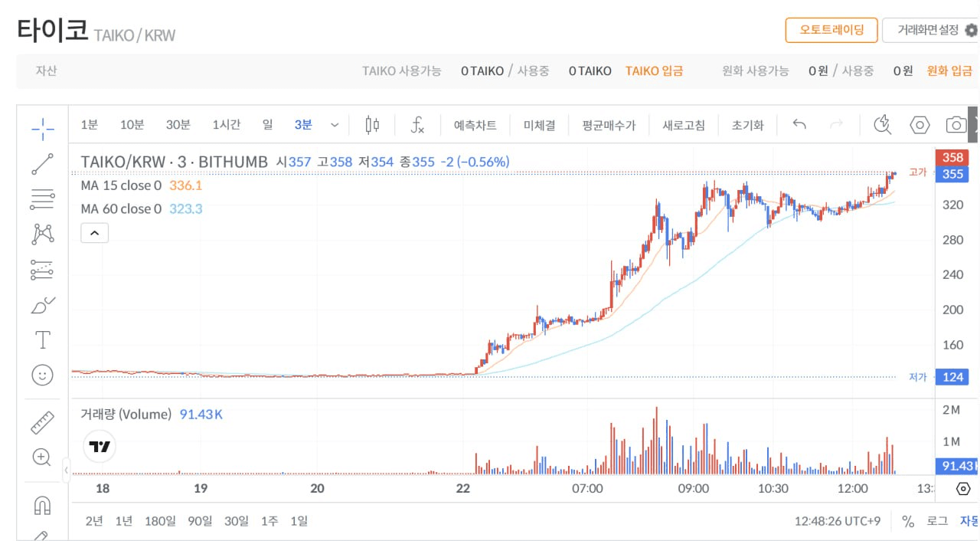The image size is (980, 541).
Task: Open chart settings hexagon icon
Action: click(920, 125)
